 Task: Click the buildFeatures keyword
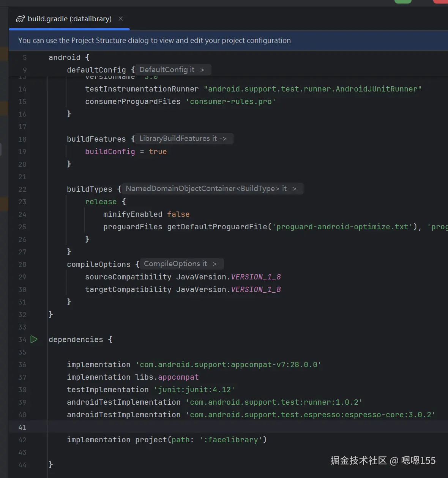coord(96,139)
